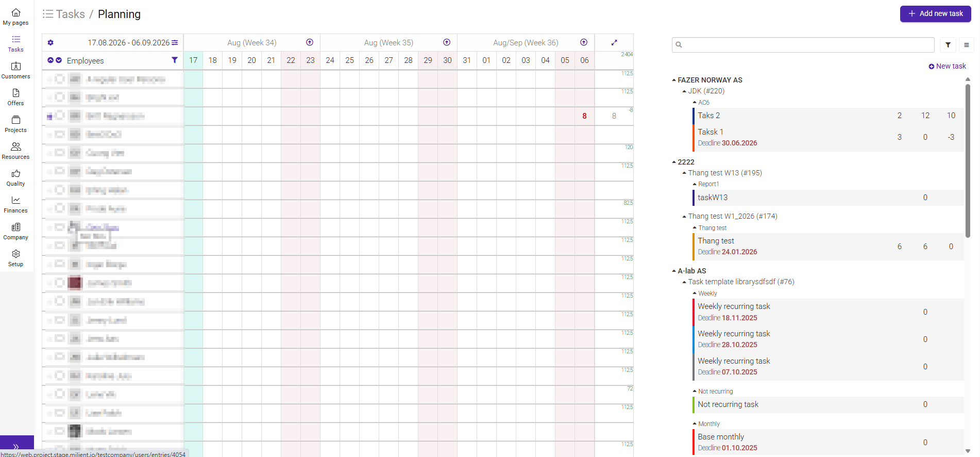Collapse Thang test W1_2026 (#174) project

pyautogui.click(x=684, y=217)
